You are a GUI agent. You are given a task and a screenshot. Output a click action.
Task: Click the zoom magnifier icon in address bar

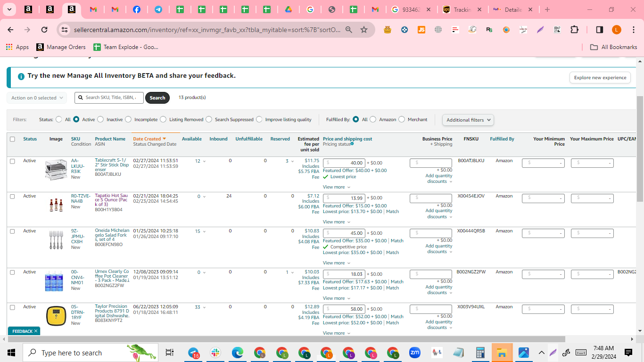349,30
